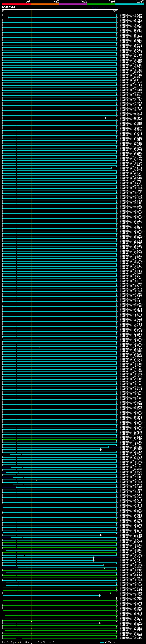Image resolution: width=146 pixels, height=644 pixels.
Task: Select the UniRef100_A4RV66 label
Action: click(x=131, y=103)
